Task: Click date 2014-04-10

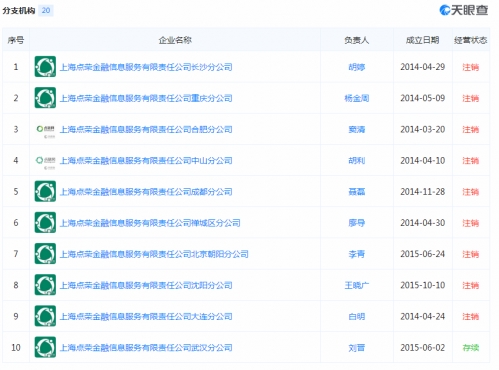Action: (423, 161)
